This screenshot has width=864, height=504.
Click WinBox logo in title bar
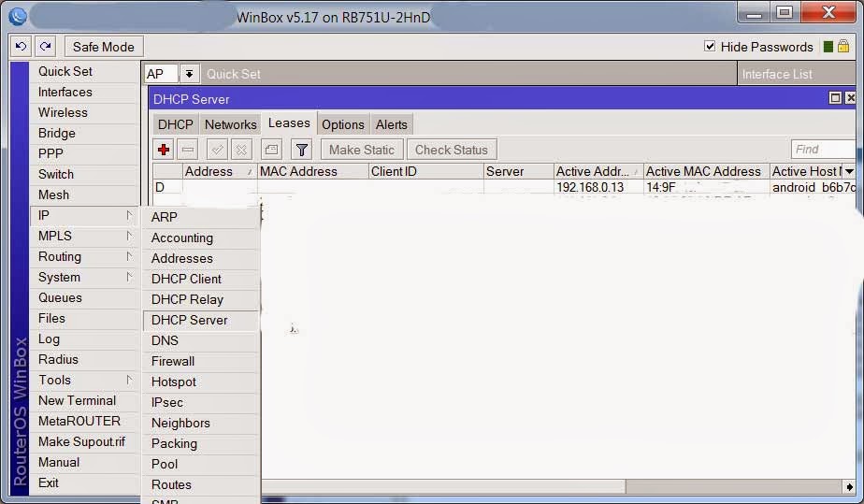tap(18, 16)
